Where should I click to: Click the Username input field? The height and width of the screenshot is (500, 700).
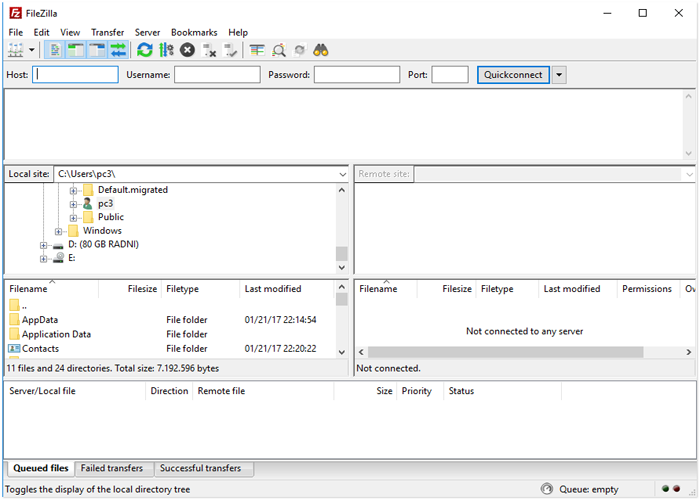pos(217,75)
